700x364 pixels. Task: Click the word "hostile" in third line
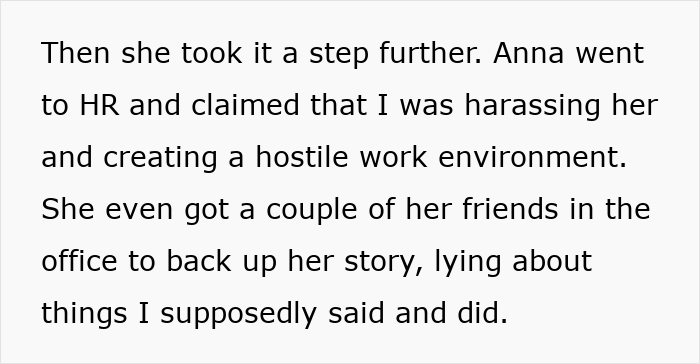(301, 157)
